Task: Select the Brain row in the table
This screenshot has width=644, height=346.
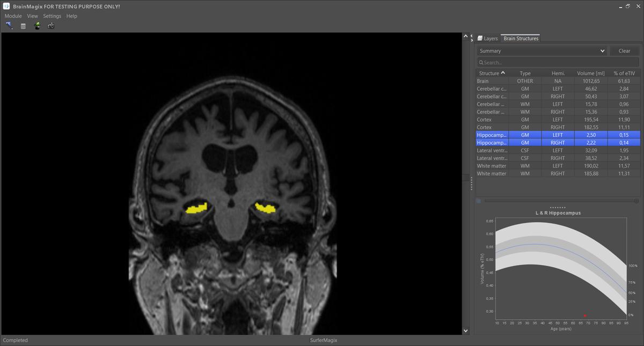Action: coord(558,81)
